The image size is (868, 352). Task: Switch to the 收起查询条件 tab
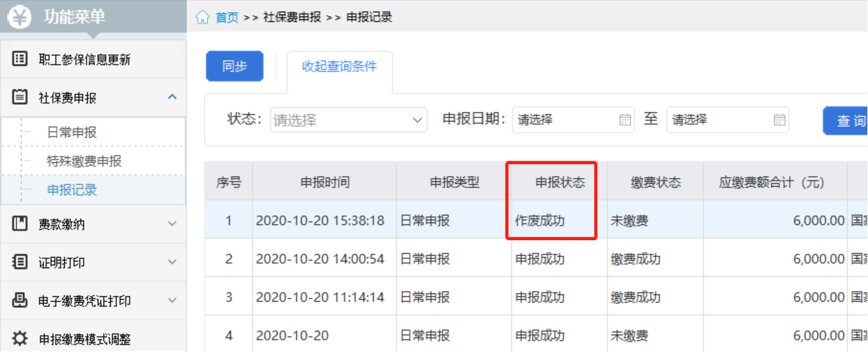339,66
